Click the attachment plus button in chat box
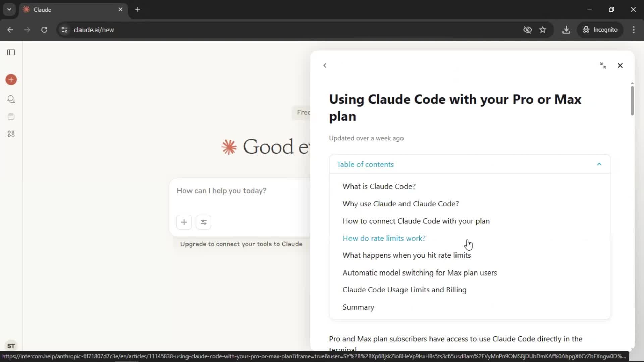The height and width of the screenshot is (362, 644). tap(184, 222)
